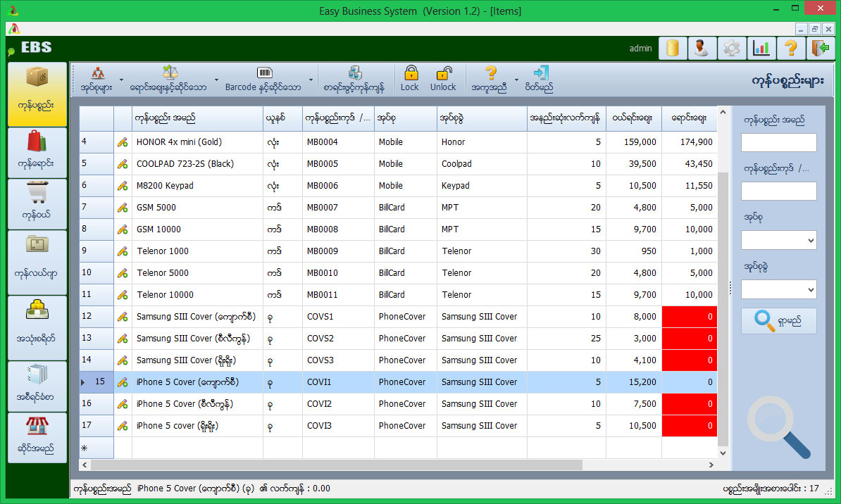The height and width of the screenshot is (504, 841).
Task: Click the sub-group cell 'Coolpad'
Action: point(482,164)
